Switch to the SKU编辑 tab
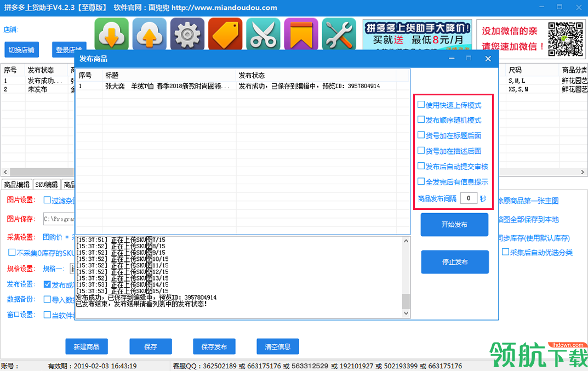588x371 pixels. (x=47, y=185)
